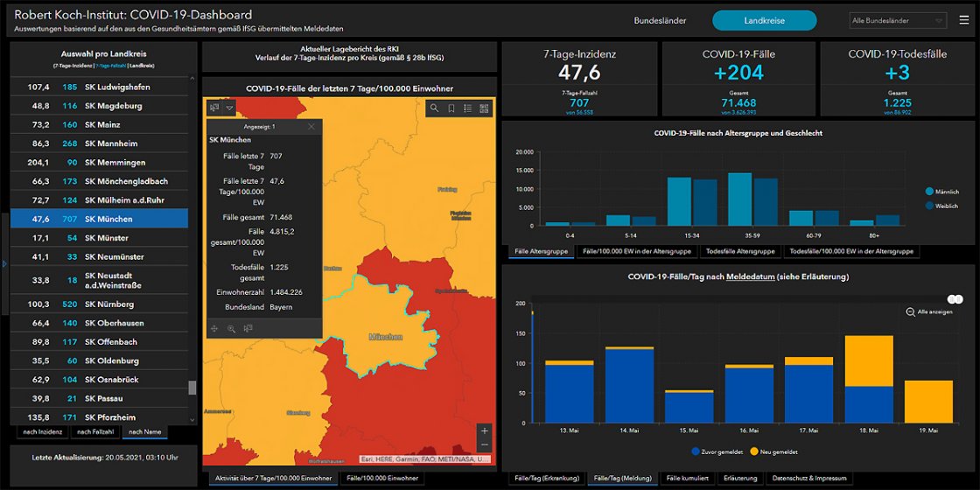This screenshot has width=980, height=490.
Task: Click the zoom-to icon in popup footer
Action: (x=231, y=329)
